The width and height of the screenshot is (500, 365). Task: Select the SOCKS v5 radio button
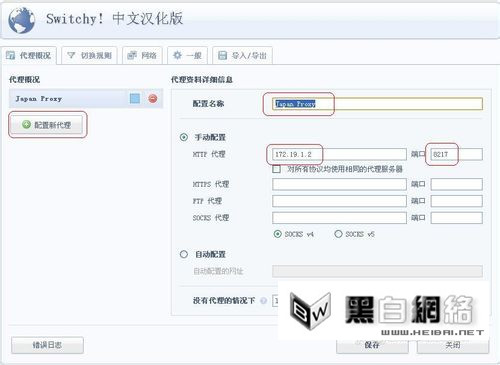pos(338,234)
